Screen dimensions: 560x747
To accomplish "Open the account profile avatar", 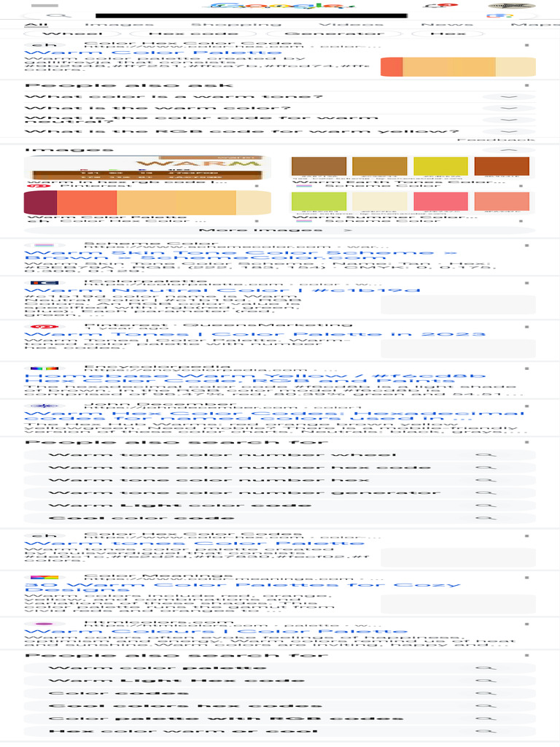I will click(511, 6).
